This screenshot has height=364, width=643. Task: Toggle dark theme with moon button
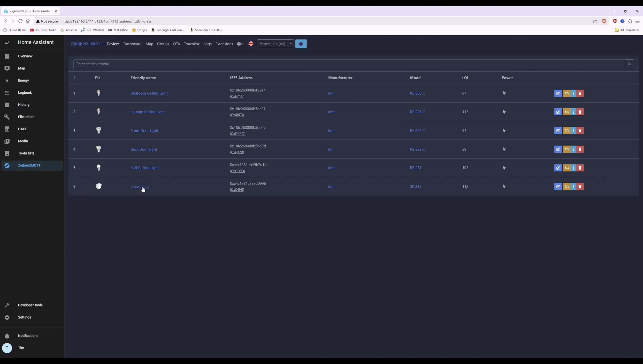coord(301,44)
